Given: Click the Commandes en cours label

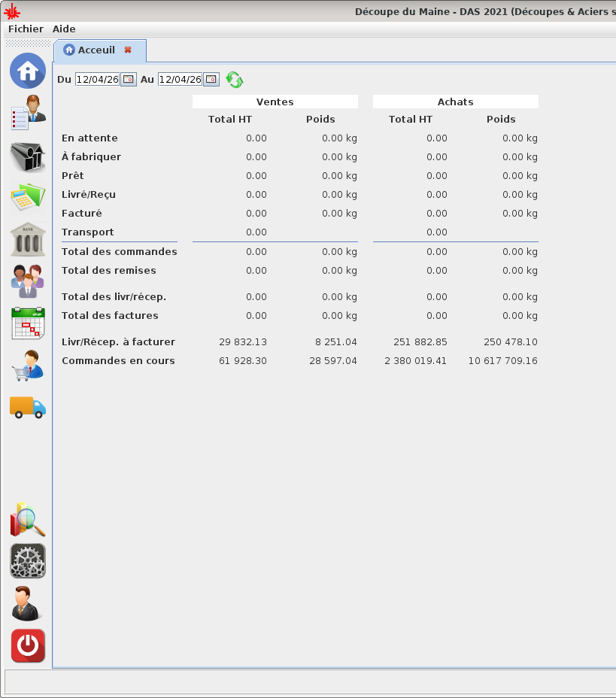Looking at the screenshot, I should 118,360.
